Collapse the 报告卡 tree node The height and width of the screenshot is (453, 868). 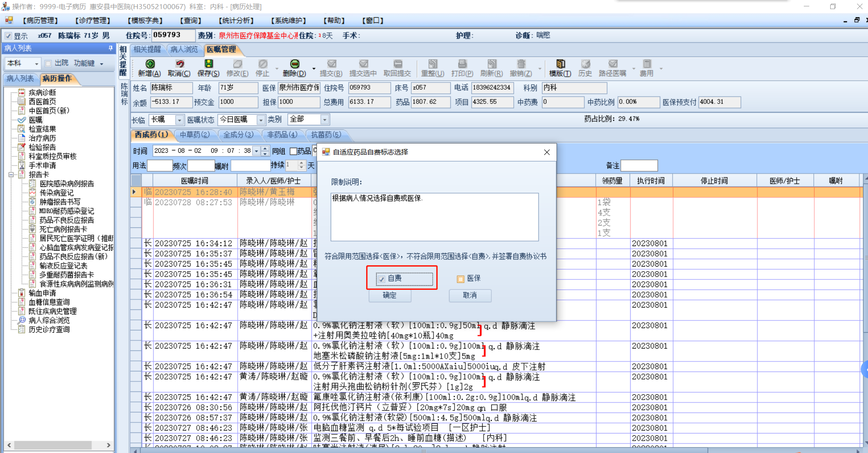point(11,175)
